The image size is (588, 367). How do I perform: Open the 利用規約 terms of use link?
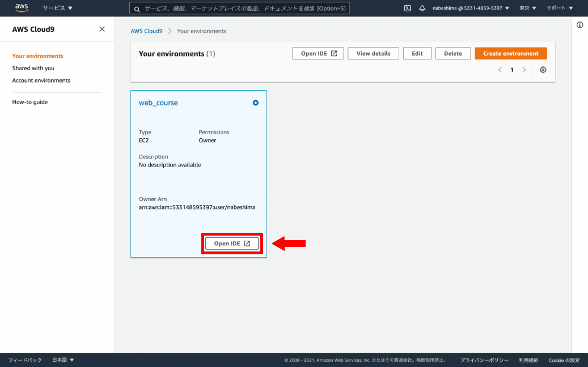point(528,360)
